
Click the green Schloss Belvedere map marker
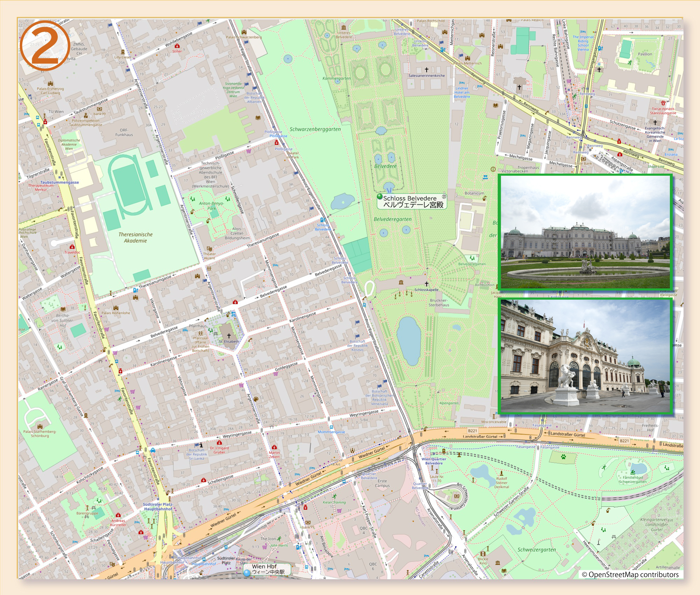point(380,197)
